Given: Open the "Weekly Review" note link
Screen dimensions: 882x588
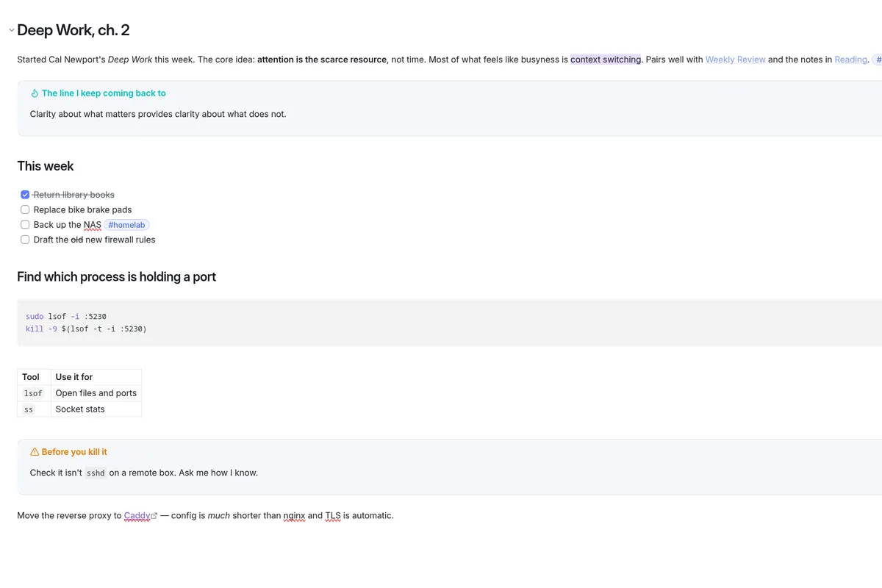Looking at the screenshot, I should [735, 60].
